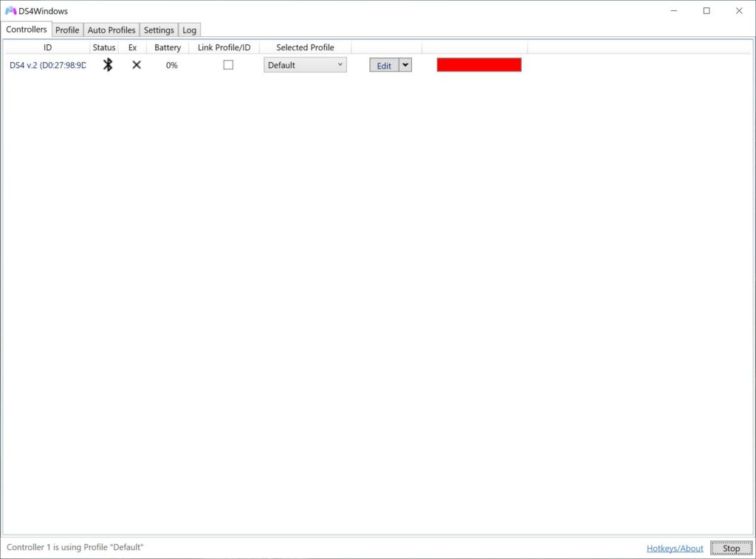The image size is (756, 559).
Task: Select the DS4 v.2 controller ID text
Action: (x=48, y=65)
